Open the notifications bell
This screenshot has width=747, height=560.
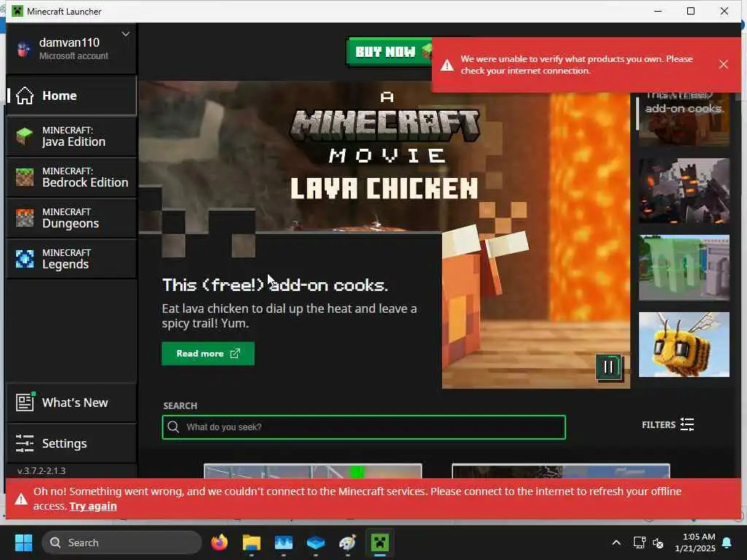[727, 542]
